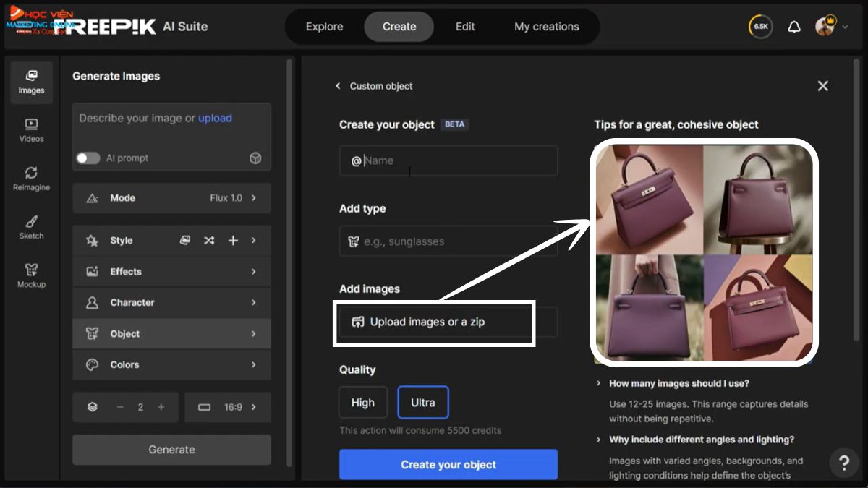Click the "Images with varied angles" tip text
The width and height of the screenshot is (868, 488).
click(x=707, y=468)
